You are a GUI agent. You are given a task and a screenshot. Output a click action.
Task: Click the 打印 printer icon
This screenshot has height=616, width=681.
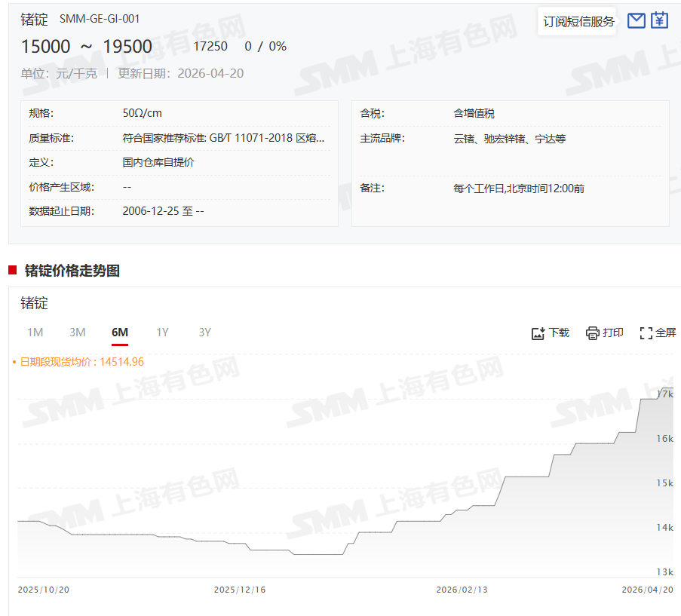click(x=593, y=333)
